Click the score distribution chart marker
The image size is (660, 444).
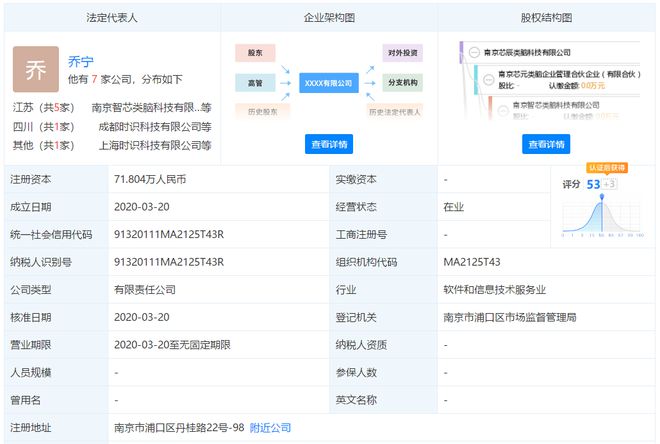[x=602, y=197]
